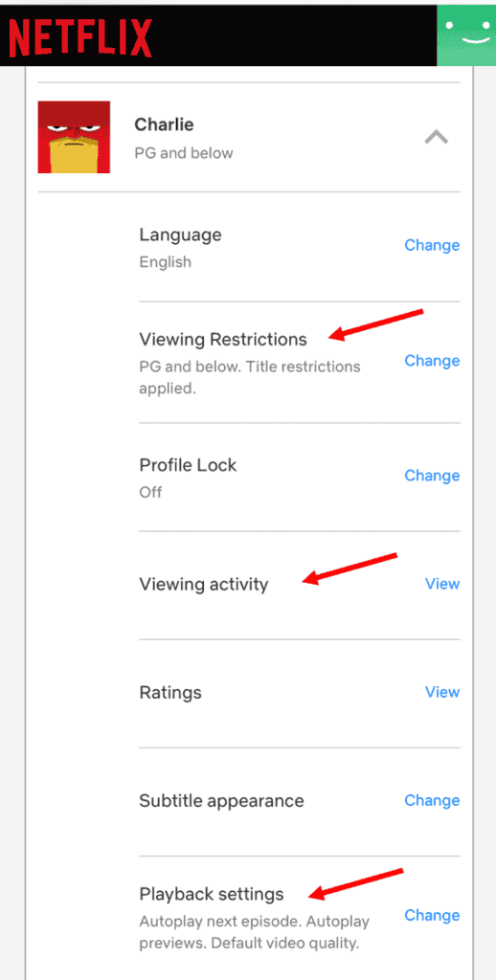Viewport: 496px width, 980px height.
Task: Change the Subtitle appearance
Action: (432, 801)
